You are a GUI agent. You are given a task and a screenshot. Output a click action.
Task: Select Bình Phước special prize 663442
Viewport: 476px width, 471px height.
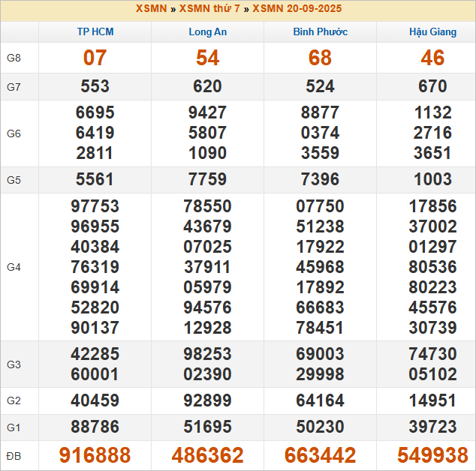coord(320,455)
